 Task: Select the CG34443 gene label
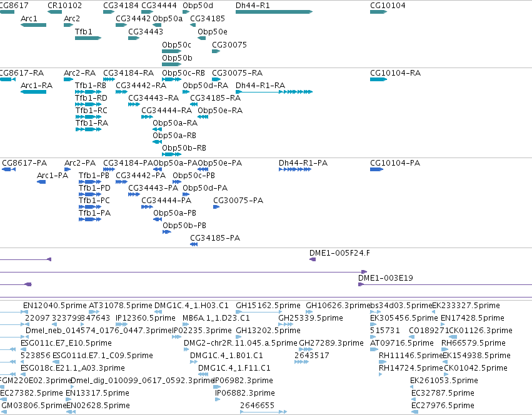click(x=146, y=32)
